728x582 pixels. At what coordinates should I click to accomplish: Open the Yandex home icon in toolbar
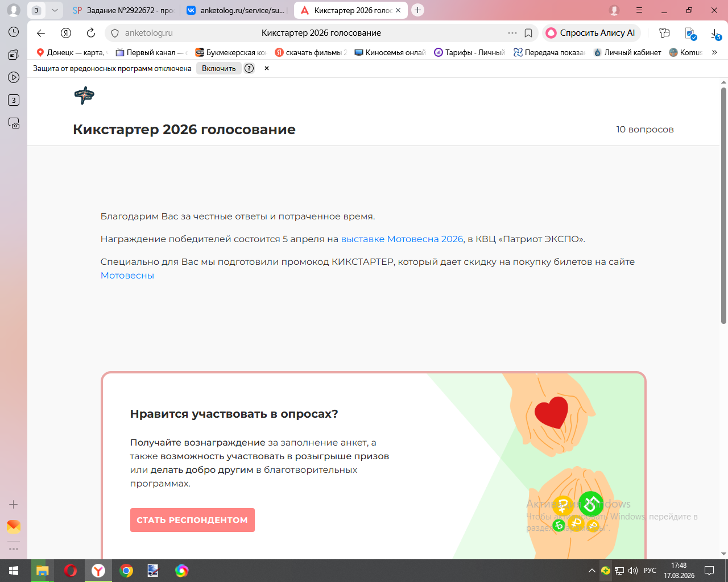pyautogui.click(x=66, y=33)
